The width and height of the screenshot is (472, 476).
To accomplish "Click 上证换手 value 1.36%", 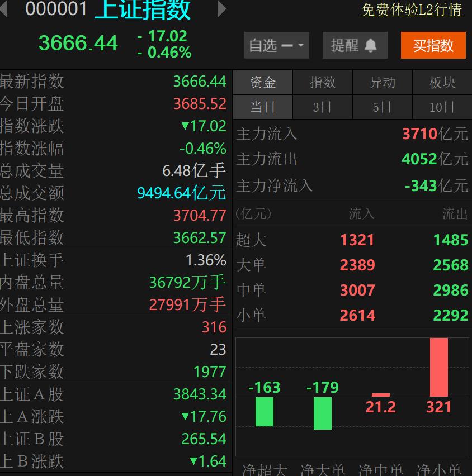I will [206, 260].
